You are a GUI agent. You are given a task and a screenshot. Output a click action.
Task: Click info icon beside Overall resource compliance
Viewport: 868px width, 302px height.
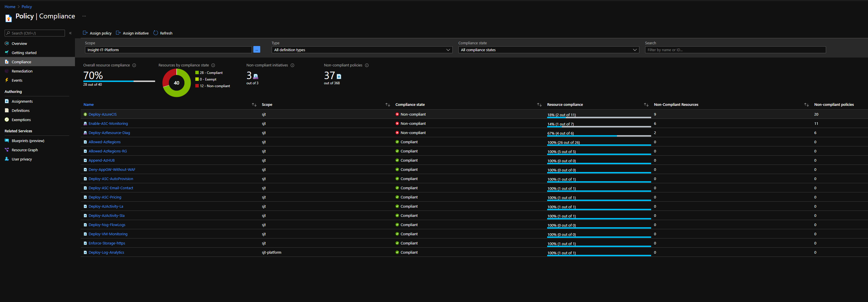coord(134,65)
